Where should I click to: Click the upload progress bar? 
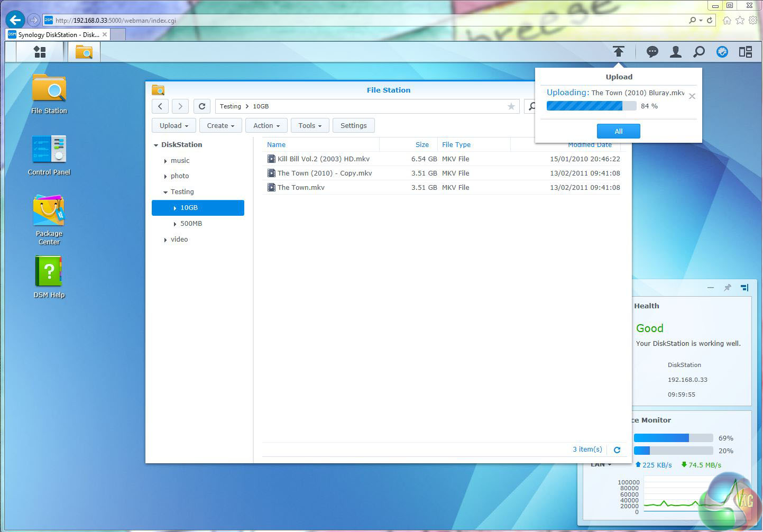pos(591,106)
